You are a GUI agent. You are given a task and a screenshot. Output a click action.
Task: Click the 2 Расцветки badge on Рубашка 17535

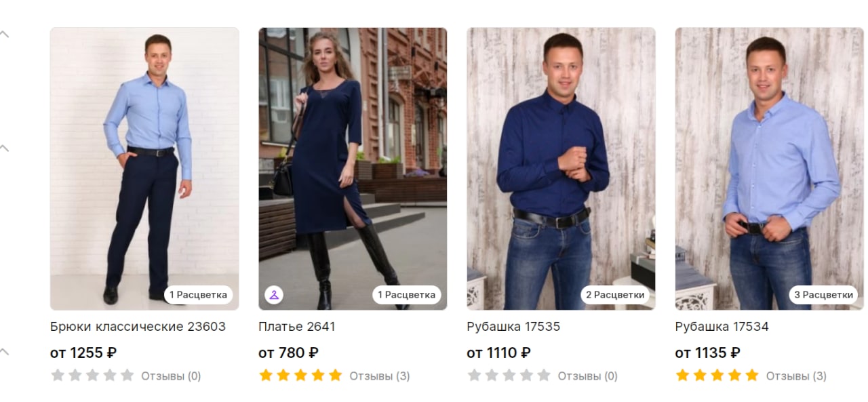click(x=615, y=295)
